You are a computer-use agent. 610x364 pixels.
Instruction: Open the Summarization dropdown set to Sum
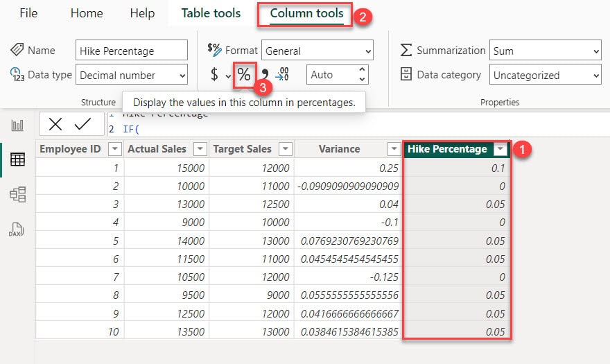point(545,50)
